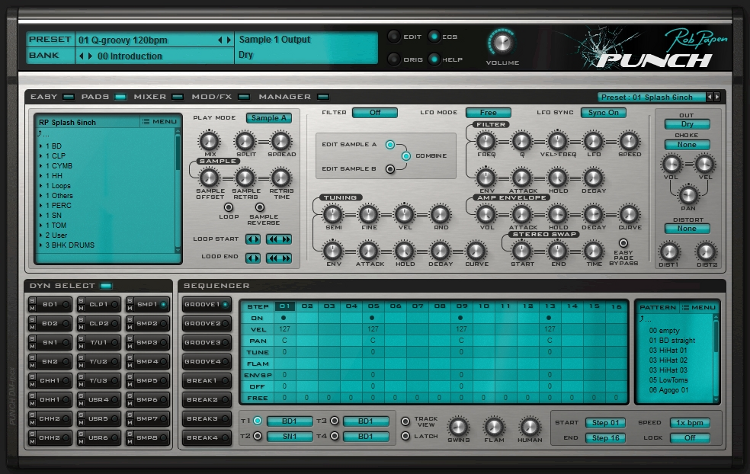Open LFO SYNC dropdown showing Sync On
The height and width of the screenshot is (474, 750).
[x=604, y=112]
